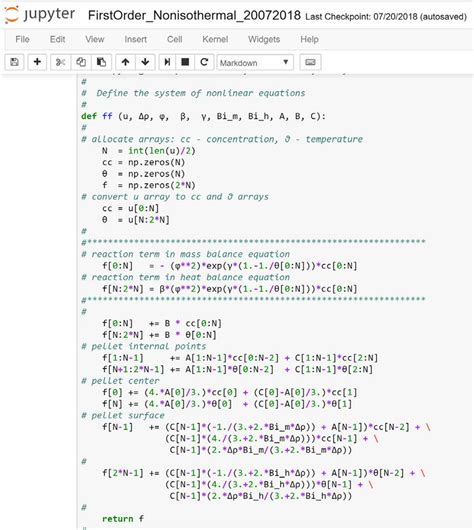Viewport: 474px width, 530px height.
Task: Paste cells below icon
Action: pos(101,62)
